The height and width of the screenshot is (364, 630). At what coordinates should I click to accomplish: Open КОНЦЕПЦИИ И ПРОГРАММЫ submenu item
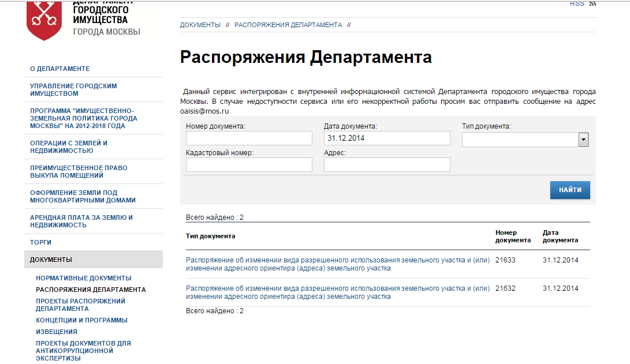click(x=81, y=320)
